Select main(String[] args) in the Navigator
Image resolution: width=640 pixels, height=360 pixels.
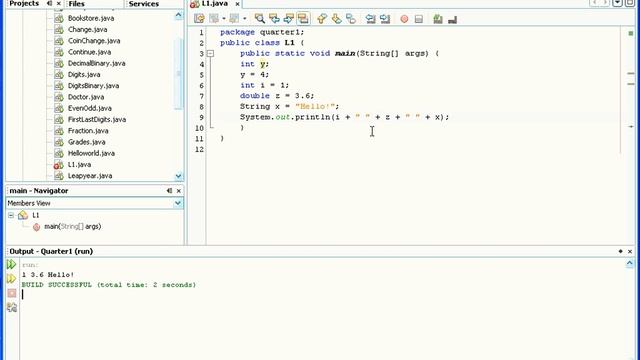73,227
